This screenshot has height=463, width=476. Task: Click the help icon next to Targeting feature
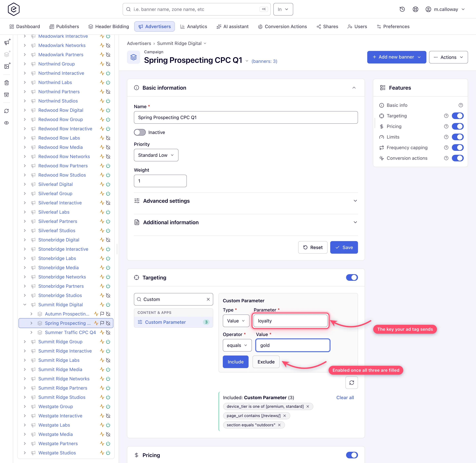pyautogui.click(x=446, y=116)
